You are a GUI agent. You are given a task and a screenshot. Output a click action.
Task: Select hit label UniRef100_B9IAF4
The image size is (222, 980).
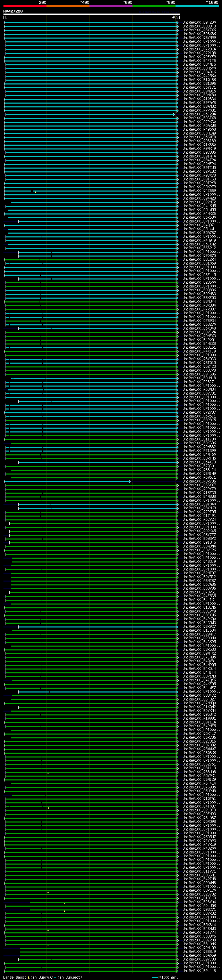pos(199,156)
